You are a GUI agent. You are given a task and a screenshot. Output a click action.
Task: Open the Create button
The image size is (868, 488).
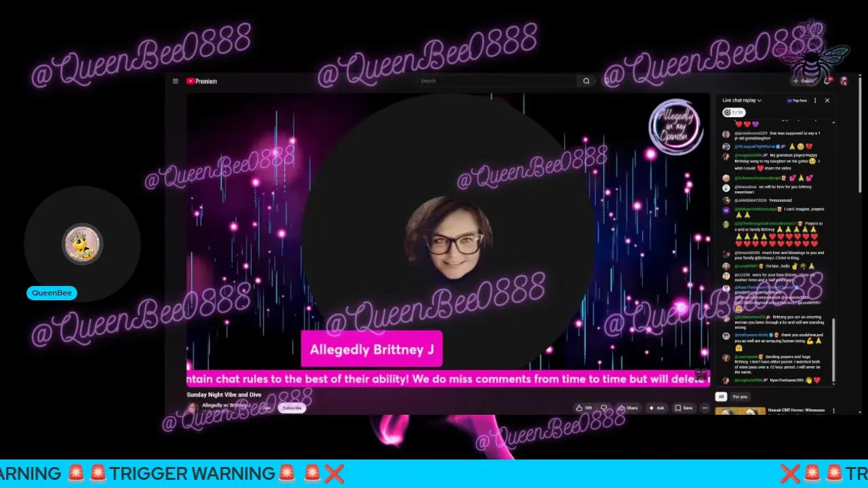(804, 81)
